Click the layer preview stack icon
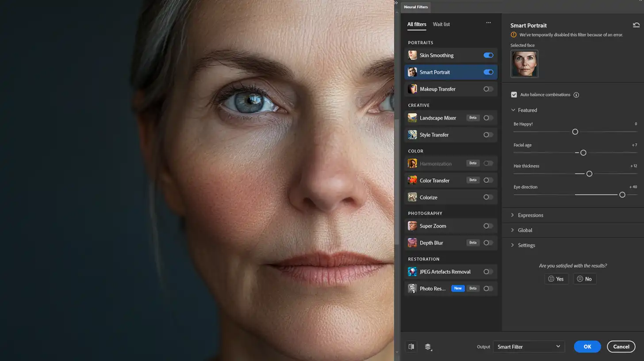This screenshot has width=644, height=361. (428, 347)
